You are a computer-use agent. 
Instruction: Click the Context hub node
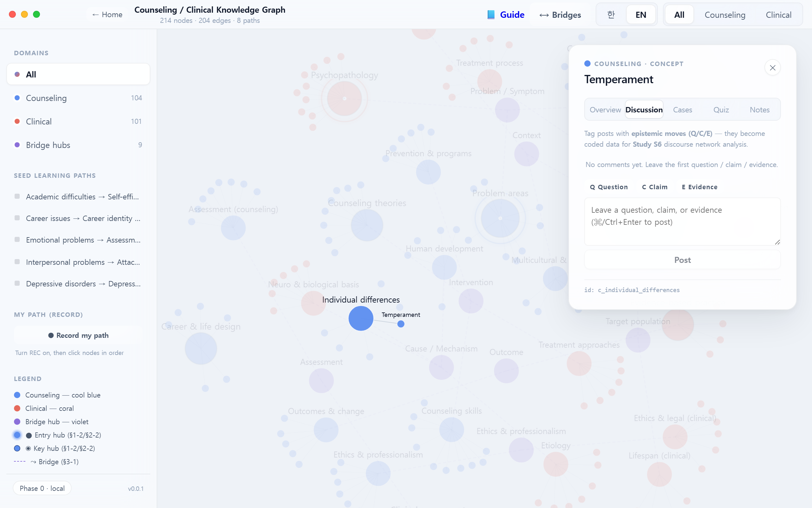(527, 154)
